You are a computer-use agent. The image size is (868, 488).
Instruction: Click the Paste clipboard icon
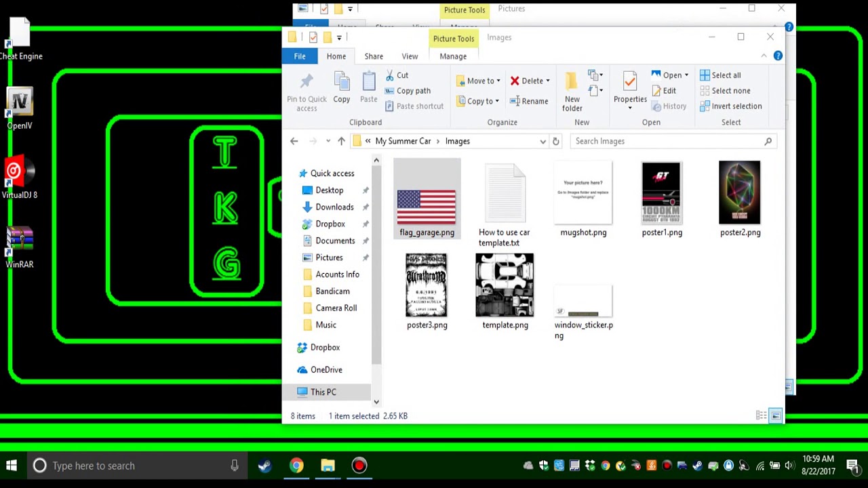[x=369, y=83]
